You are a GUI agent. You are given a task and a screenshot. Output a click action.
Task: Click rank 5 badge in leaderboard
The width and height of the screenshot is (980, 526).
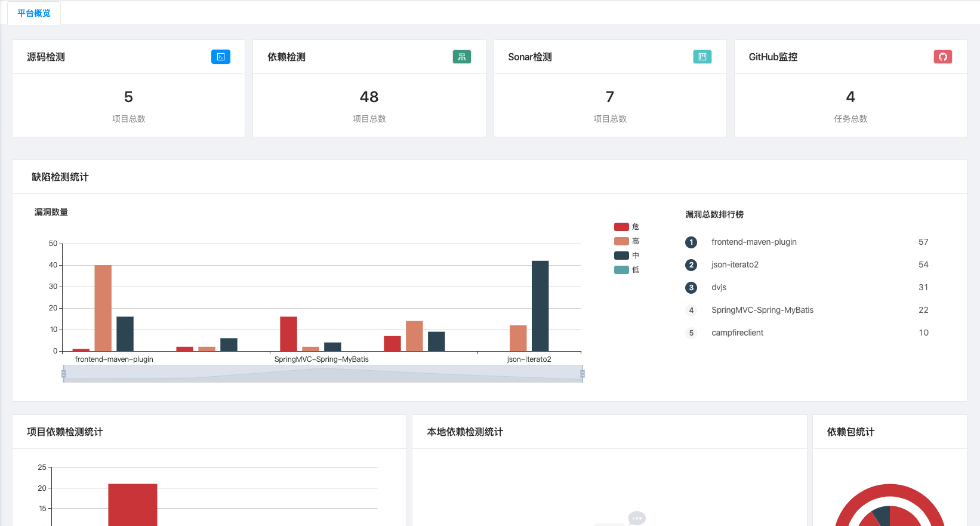691,333
